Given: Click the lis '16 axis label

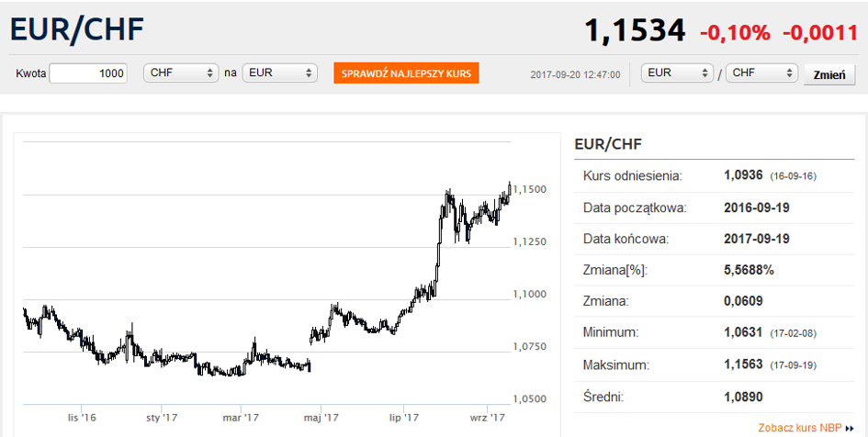Looking at the screenshot, I should click(x=82, y=418).
